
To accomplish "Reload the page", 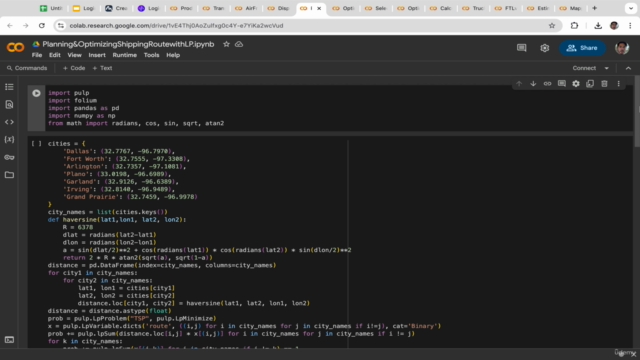I will 42,26.
